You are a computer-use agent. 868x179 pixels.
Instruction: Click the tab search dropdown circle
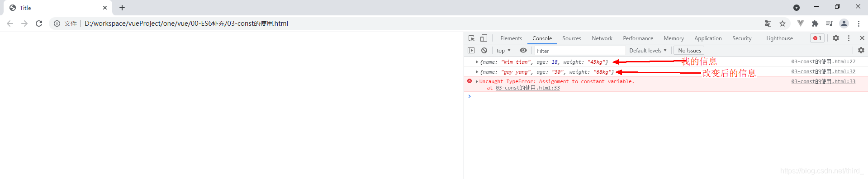click(797, 8)
